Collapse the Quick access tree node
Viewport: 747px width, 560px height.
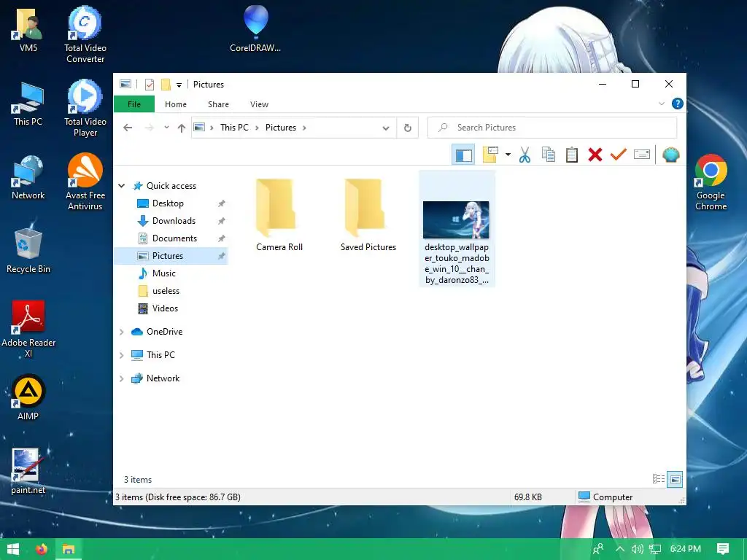[x=122, y=186]
